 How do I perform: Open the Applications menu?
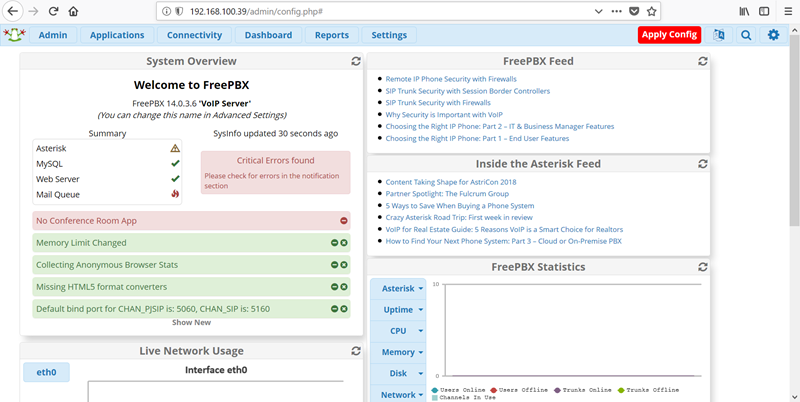[x=117, y=35]
